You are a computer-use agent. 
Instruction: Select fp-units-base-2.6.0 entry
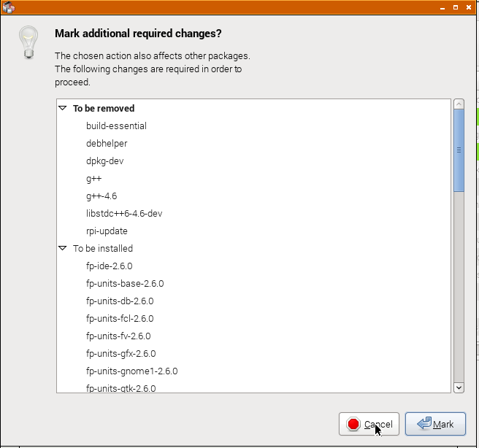(125, 283)
